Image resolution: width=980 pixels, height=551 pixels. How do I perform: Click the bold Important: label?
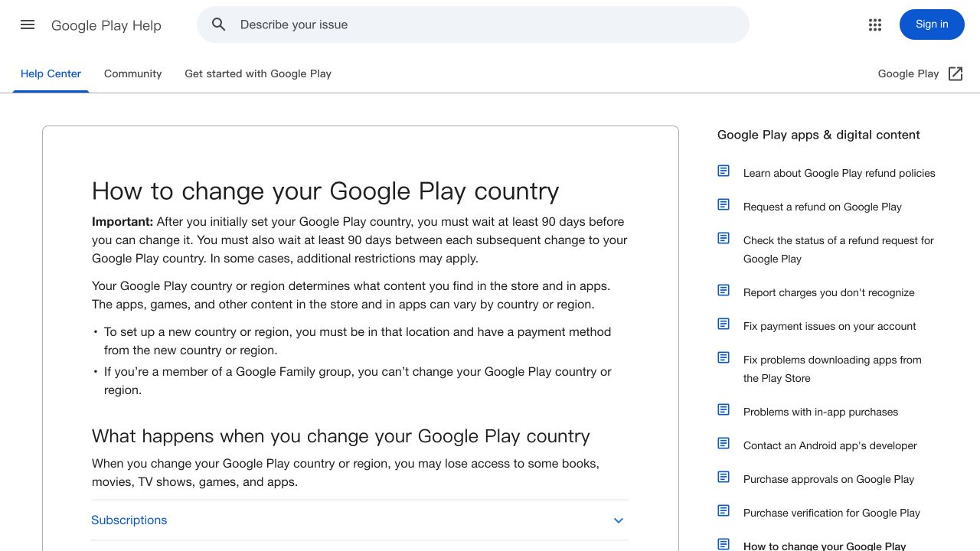pos(122,222)
